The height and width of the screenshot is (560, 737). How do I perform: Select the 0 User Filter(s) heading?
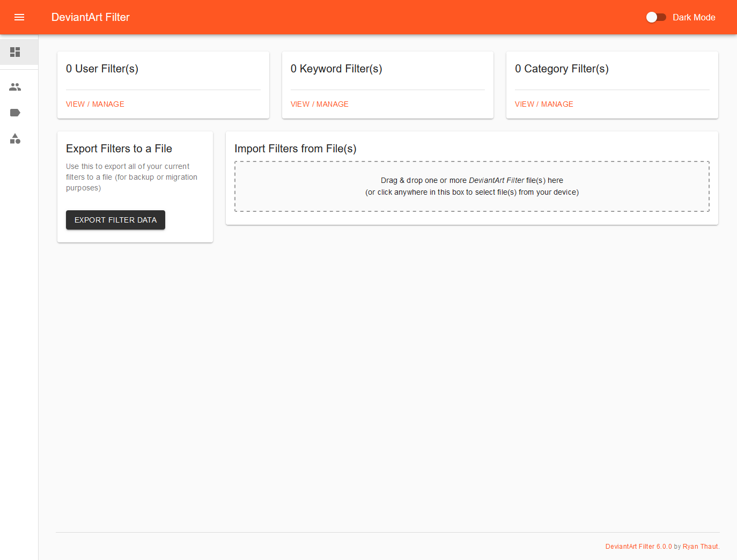click(x=102, y=69)
